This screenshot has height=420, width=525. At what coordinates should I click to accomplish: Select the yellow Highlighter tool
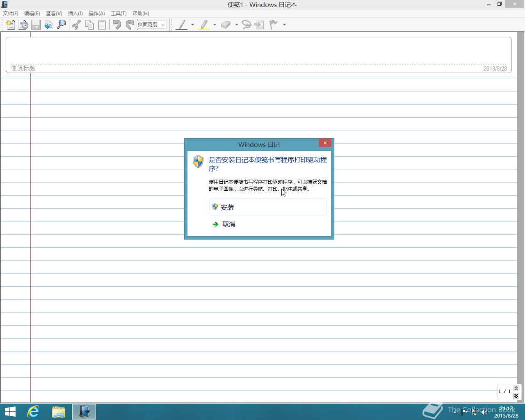point(203,25)
